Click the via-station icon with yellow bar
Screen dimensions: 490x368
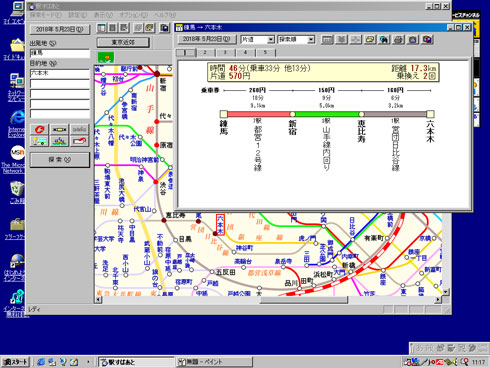[60, 129]
